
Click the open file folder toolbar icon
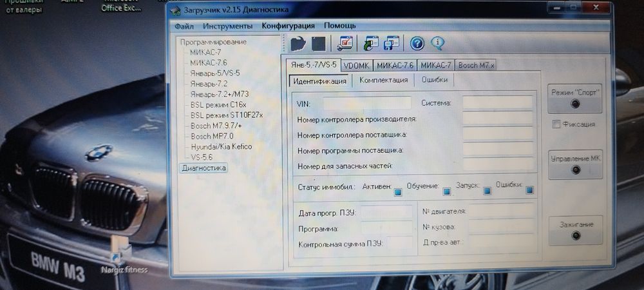click(298, 44)
